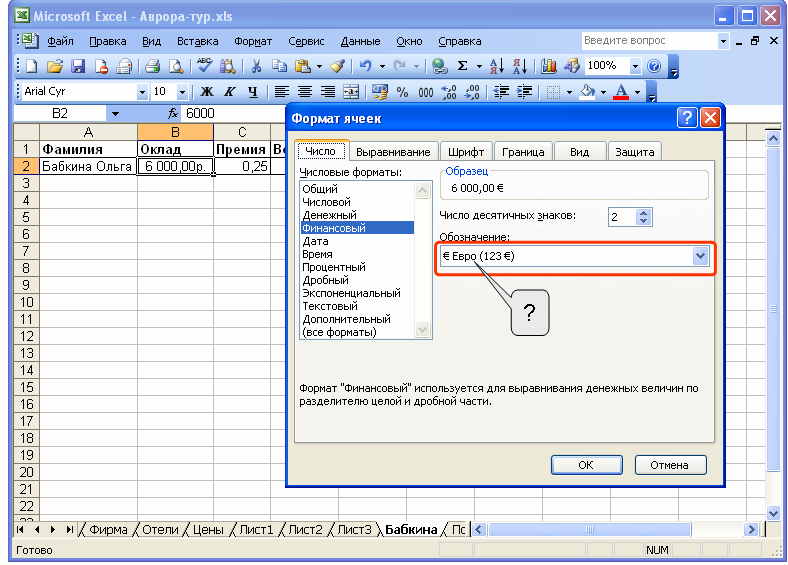
Task: Click the Отмена button
Action: point(670,465)
